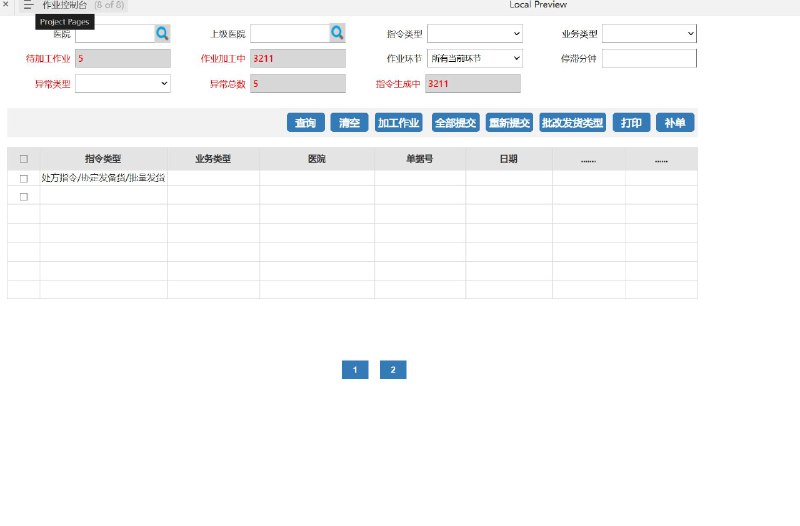Click the 指令生成中 value field
The width and height of the screenshot is (800, 526).
[x=473, y=84]
